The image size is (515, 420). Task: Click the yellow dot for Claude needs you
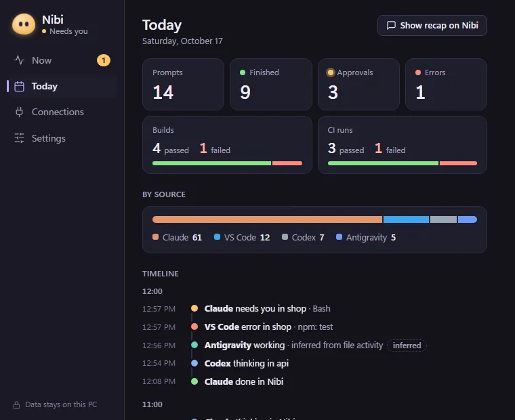click(194, 308)
